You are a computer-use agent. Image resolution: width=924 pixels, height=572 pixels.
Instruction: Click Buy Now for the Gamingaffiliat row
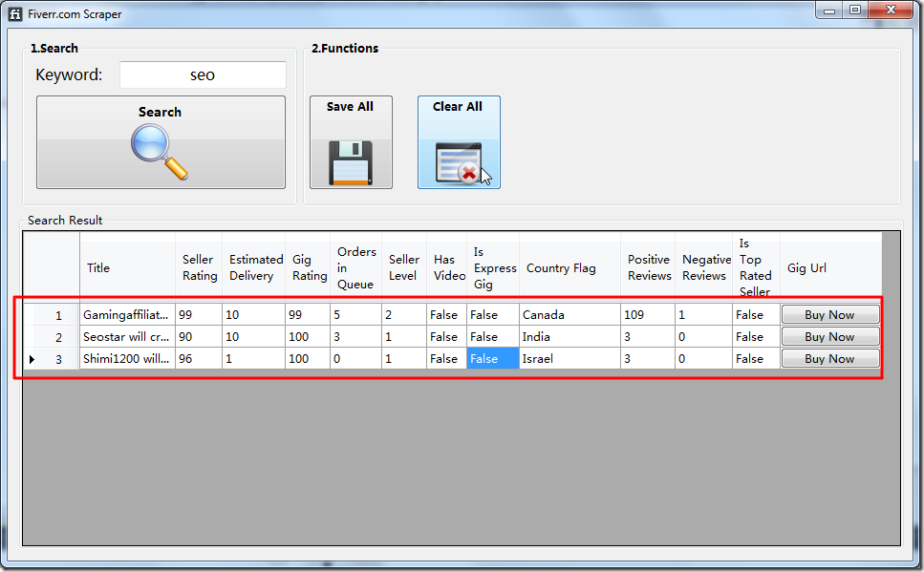(x=829, y=314)
